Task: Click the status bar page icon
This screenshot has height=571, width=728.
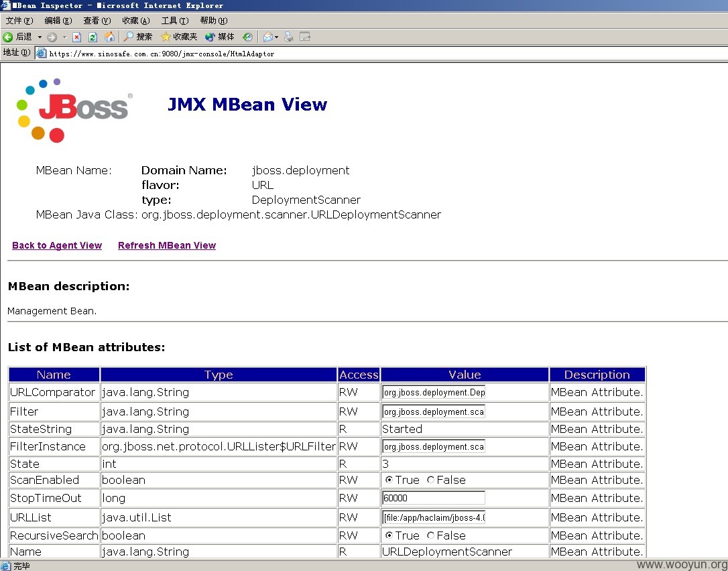Action: (x=5, y=566)
